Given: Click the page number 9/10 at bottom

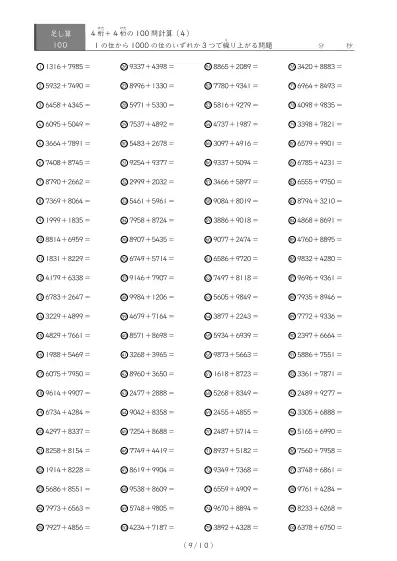Looking at the screenshot, I should (198, 545).
